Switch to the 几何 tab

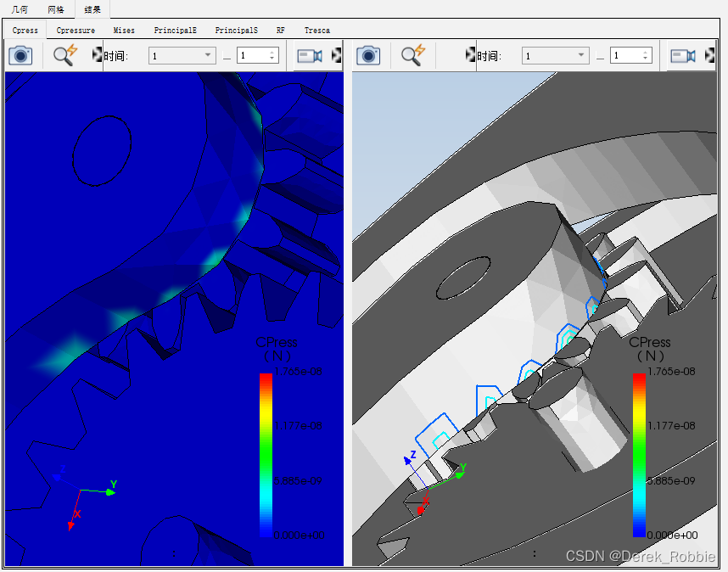click(20, 9)
